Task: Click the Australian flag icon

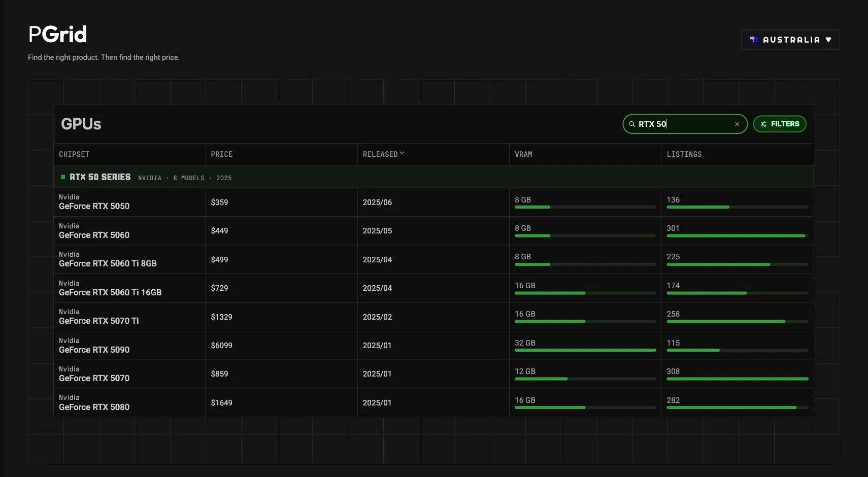Action: tap(754, 40)
